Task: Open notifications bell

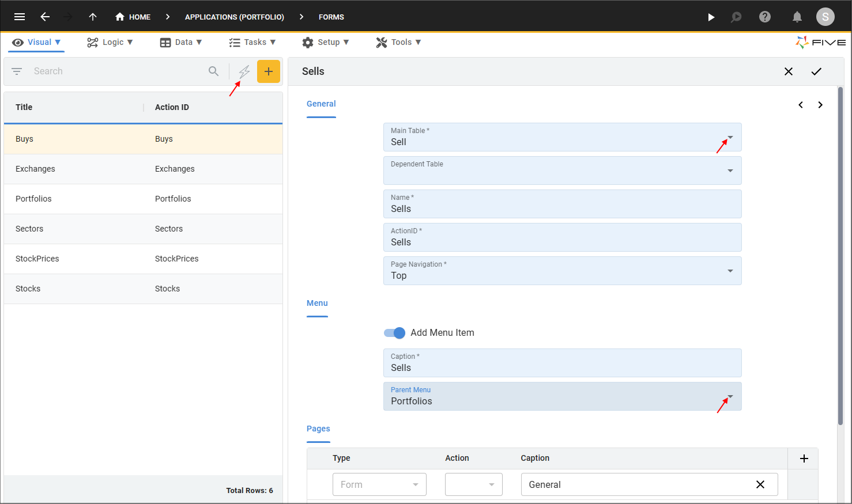Action: pyautogui.click(x=797, y=17)
